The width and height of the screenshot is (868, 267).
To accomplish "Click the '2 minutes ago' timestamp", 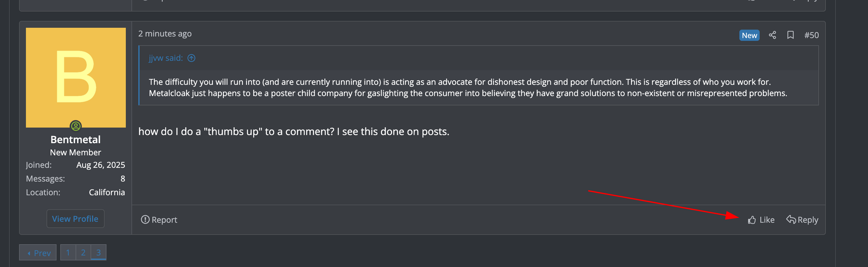I will pyautogui.click(x=165, y=34).
